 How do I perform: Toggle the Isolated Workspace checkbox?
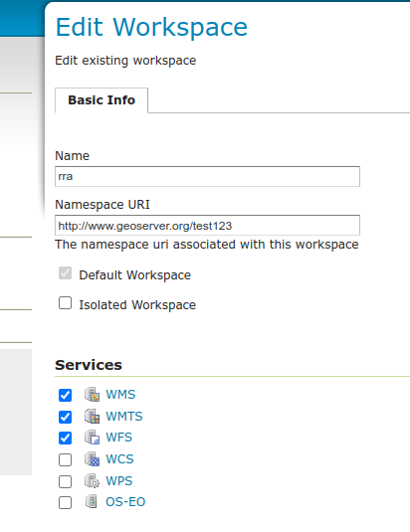point(65,303)
